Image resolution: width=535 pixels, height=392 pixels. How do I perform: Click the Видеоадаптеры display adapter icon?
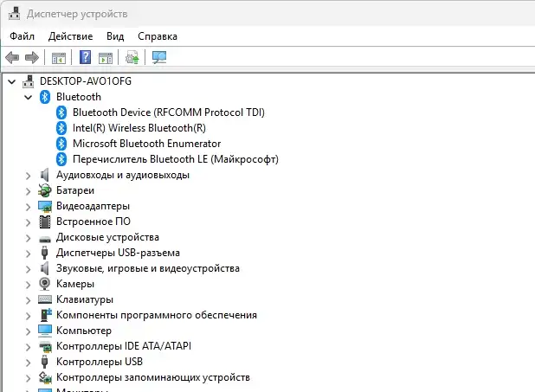point(45,206)
